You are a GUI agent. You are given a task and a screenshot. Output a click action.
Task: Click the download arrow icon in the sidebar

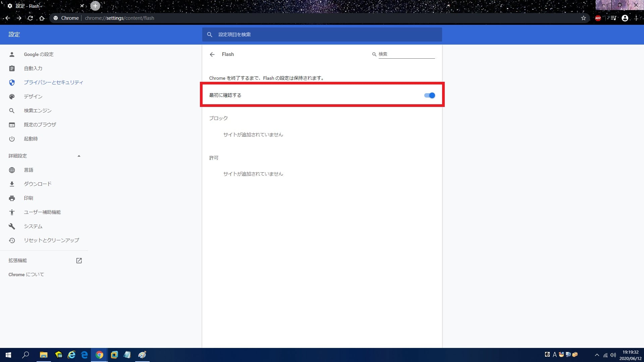tap(12, 184)
